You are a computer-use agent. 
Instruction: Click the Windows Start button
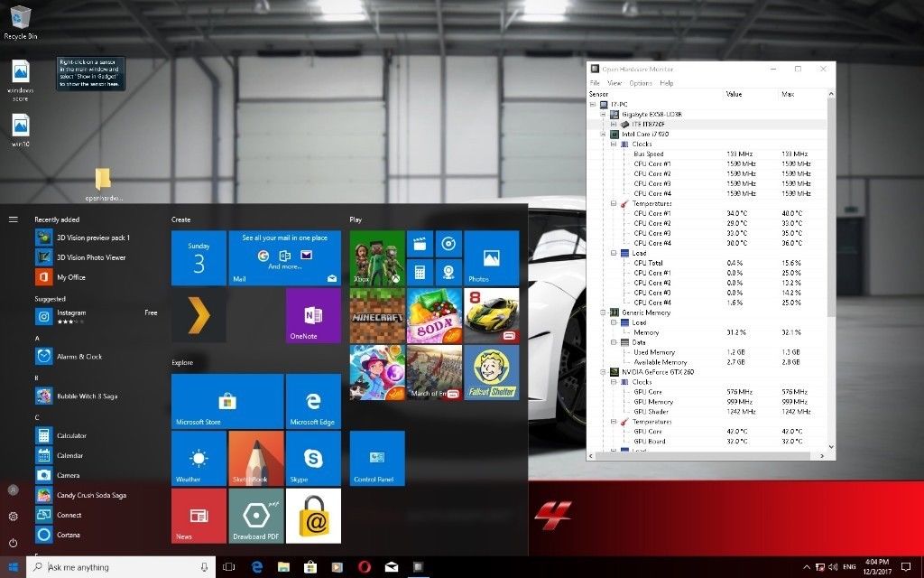[13, 567]
